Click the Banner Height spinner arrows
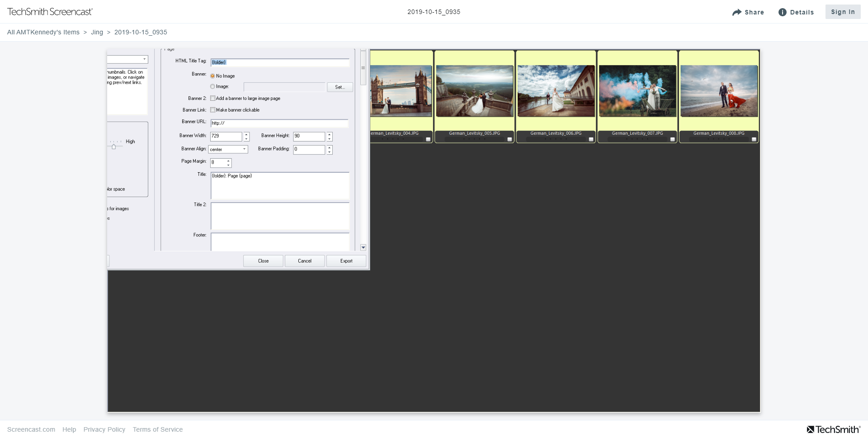The width and height of the screenshot is (868, 438). tap(330, 136)
